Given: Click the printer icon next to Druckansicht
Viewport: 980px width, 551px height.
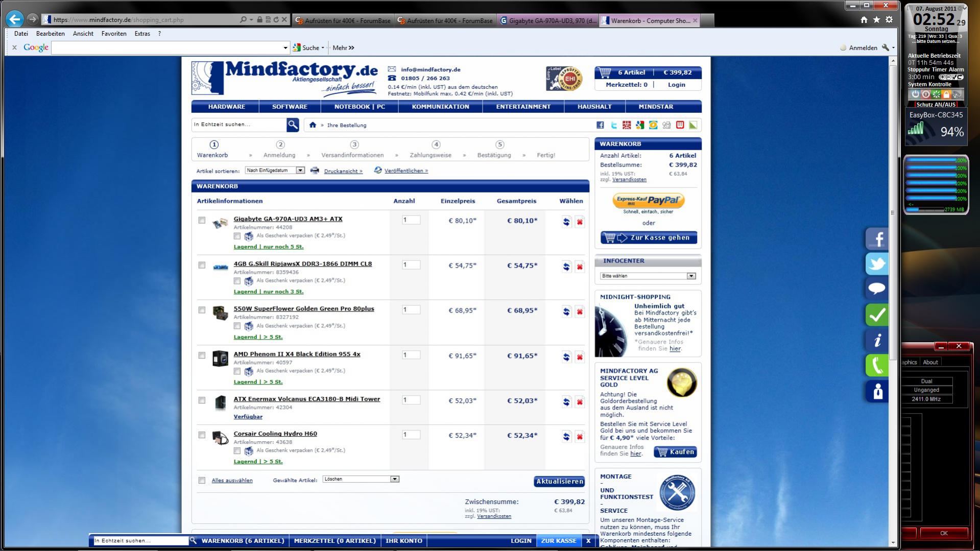Looking at the screenshot, I should pos(315,171).
